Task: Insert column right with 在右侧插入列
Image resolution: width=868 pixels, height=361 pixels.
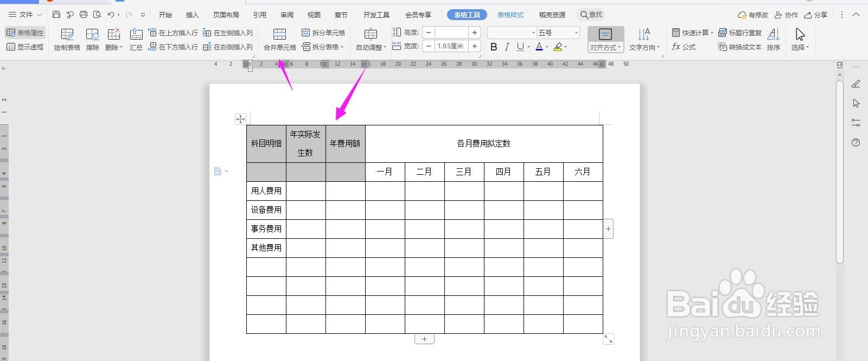Action: pyautogui.click(x=228, y=47)
